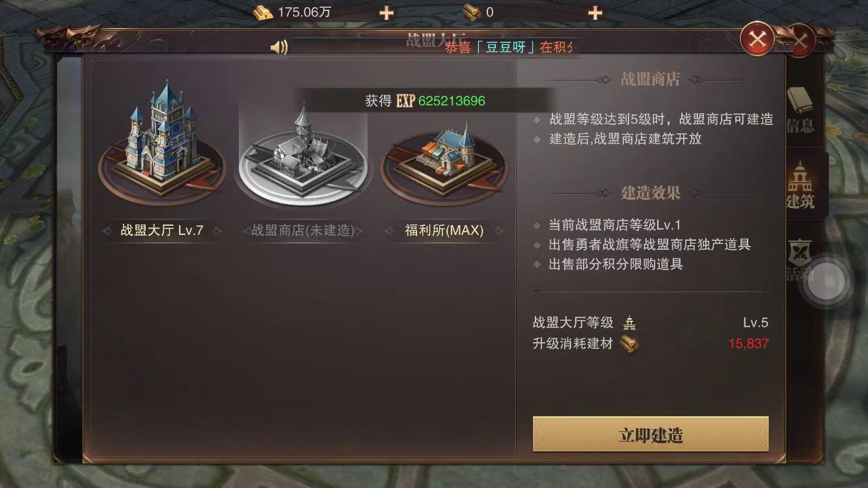This screenshot has height=488, width=868.
Task: Click the 战盟大厅等级 hall icon
Action: tap(629, 323)
